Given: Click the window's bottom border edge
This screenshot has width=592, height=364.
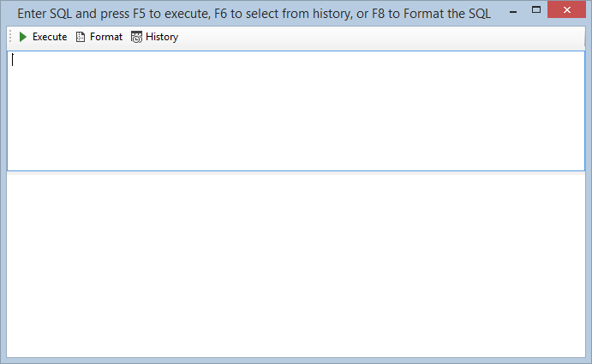Looking at the screenshot, I should (x=296, y=361).
